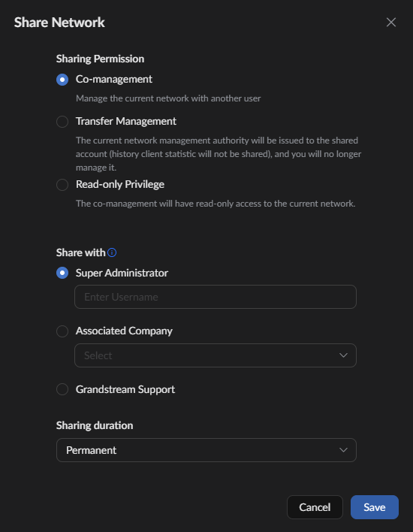Open the Sharing duration Permanent dropdown

[206, 450]
